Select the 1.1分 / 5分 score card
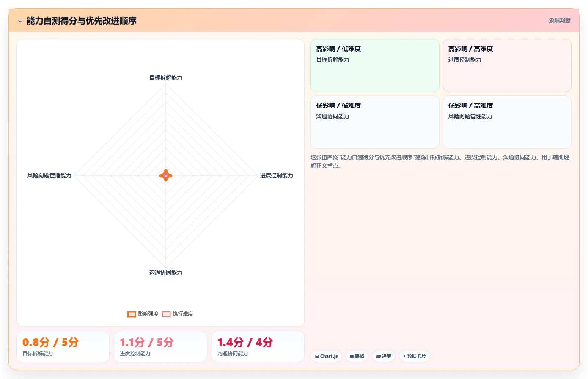This screenshot has height=379, width=588. [x=160, y=346]
